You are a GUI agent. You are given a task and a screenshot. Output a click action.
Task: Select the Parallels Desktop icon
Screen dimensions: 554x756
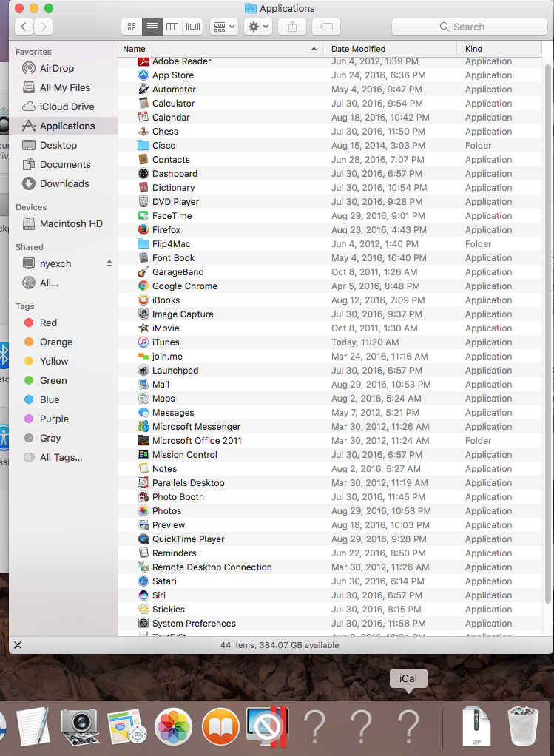click(143, 482)
